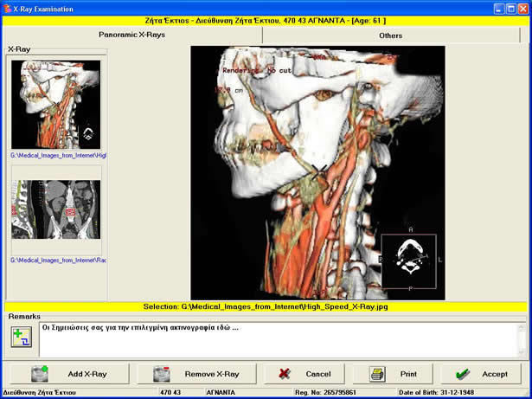The width and height of the screenshot is (532, 399).
Task: Maximize the X-Ray Examination window
Action: click(511, 8)
